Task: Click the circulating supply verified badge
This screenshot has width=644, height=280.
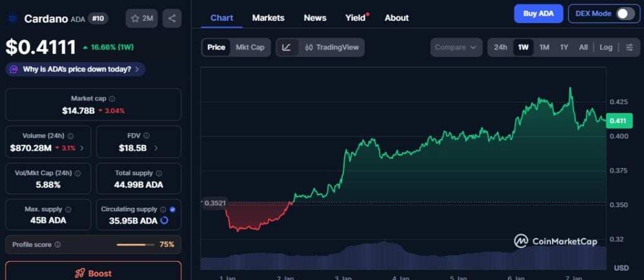Action: [x=172, y=209]
